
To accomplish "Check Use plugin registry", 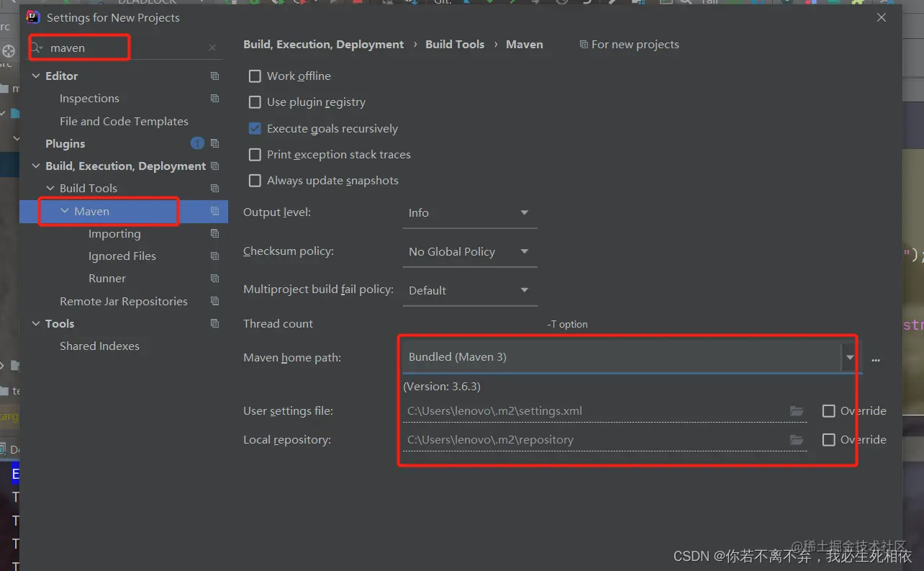I will click(x=255, y=102).
